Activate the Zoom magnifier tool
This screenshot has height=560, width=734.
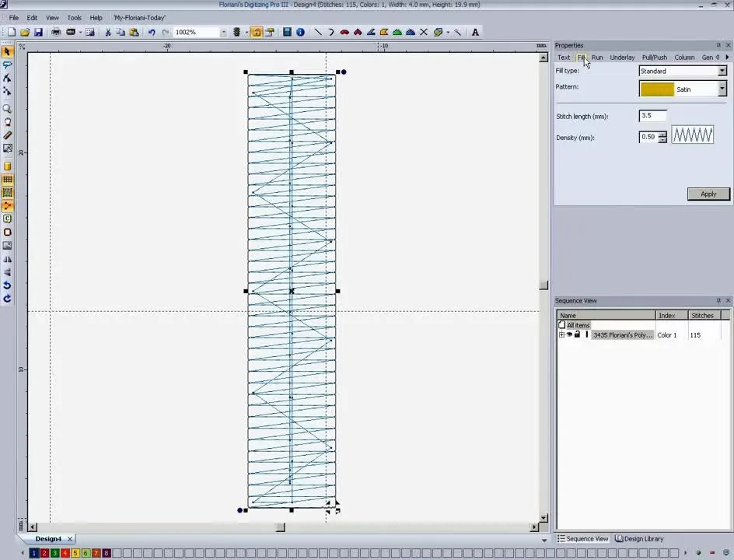point(7,109)
